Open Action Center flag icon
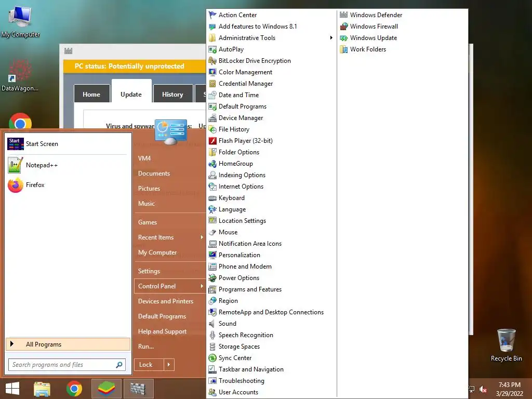Image resolution: width=532 pixels, height=399 pixels. [x=212, y=15]
